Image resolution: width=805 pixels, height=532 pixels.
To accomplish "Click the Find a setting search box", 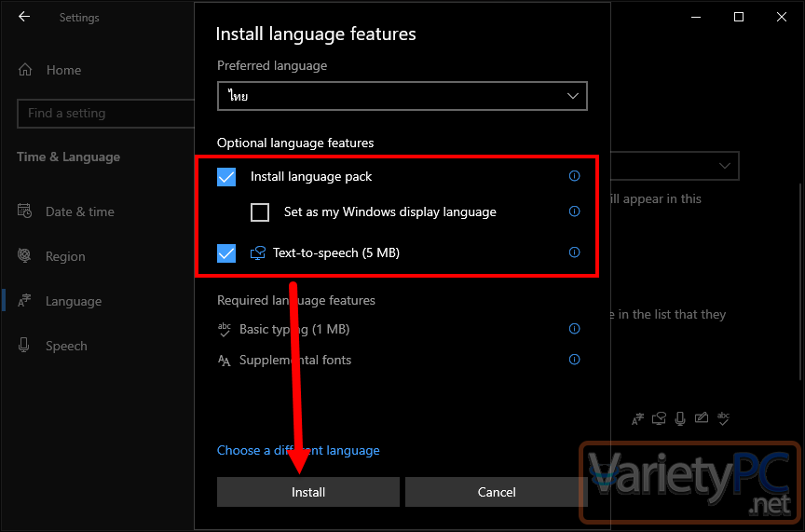I will 106,114.
